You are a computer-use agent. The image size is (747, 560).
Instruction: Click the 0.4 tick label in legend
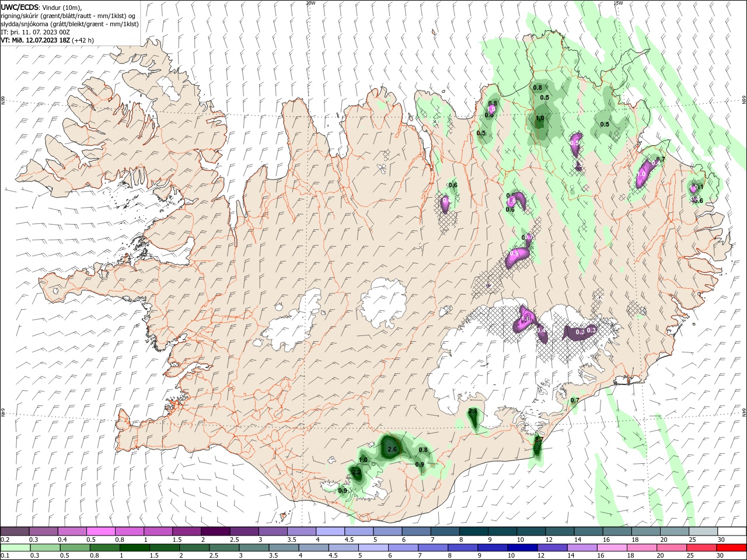click(62, 540)
